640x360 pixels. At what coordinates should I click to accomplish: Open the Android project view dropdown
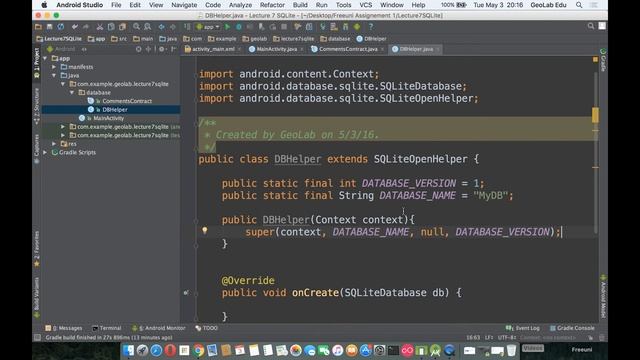67,49
